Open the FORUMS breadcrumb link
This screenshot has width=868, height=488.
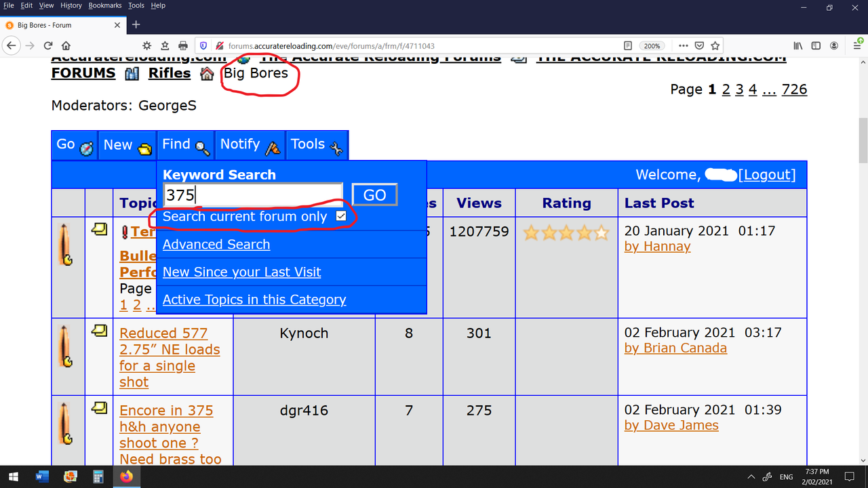83,73
